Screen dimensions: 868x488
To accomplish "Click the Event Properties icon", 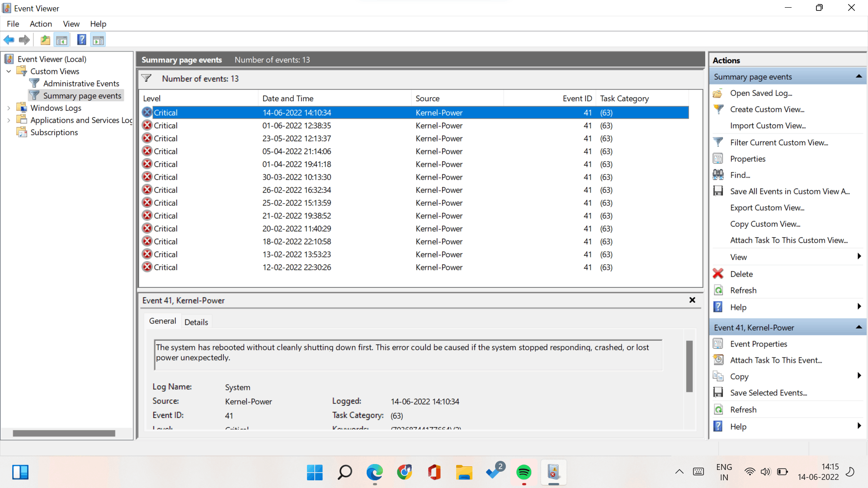I will point(718,344).
